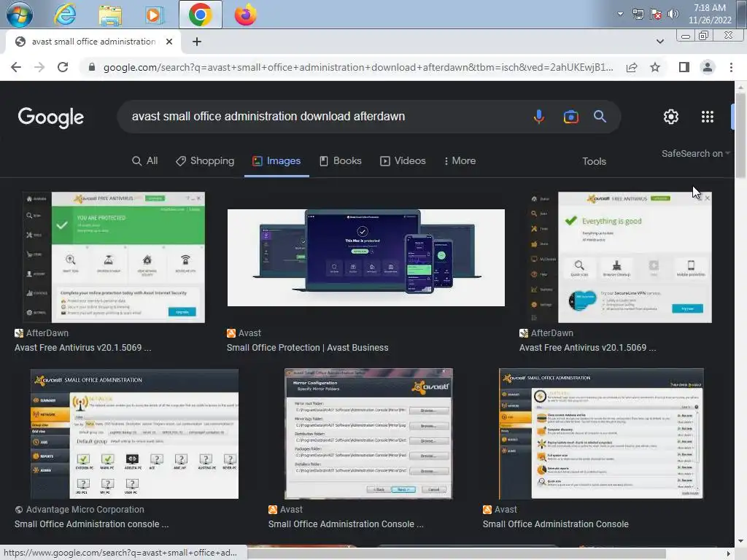The width and height of the screenshot is (747, 560).
Task: Open the Google apps grid
Action: click(708, 117)
